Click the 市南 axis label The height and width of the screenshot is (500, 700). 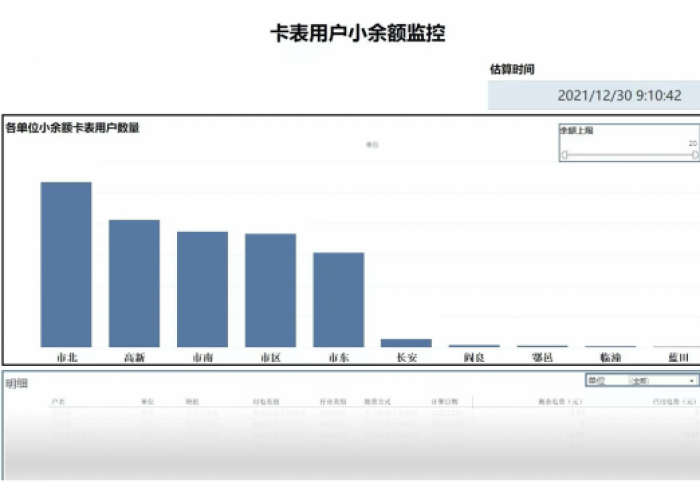(x=203, y=357)
